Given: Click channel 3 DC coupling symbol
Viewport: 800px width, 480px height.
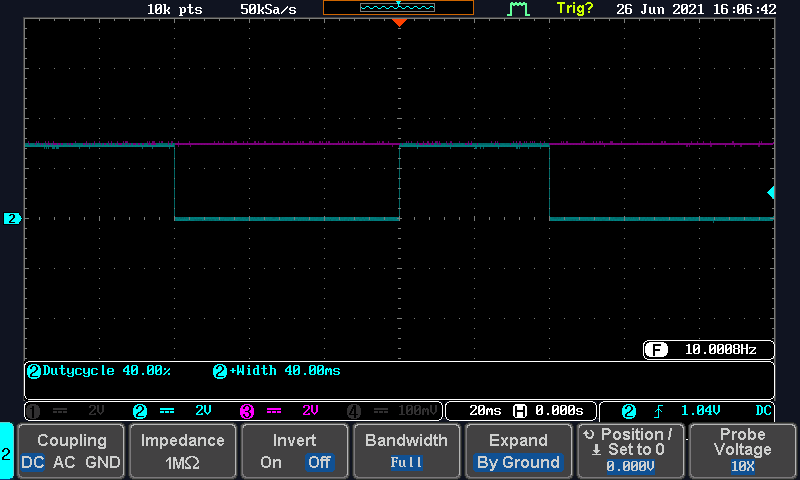Looking at the screenshot, I should click(274, 411).
